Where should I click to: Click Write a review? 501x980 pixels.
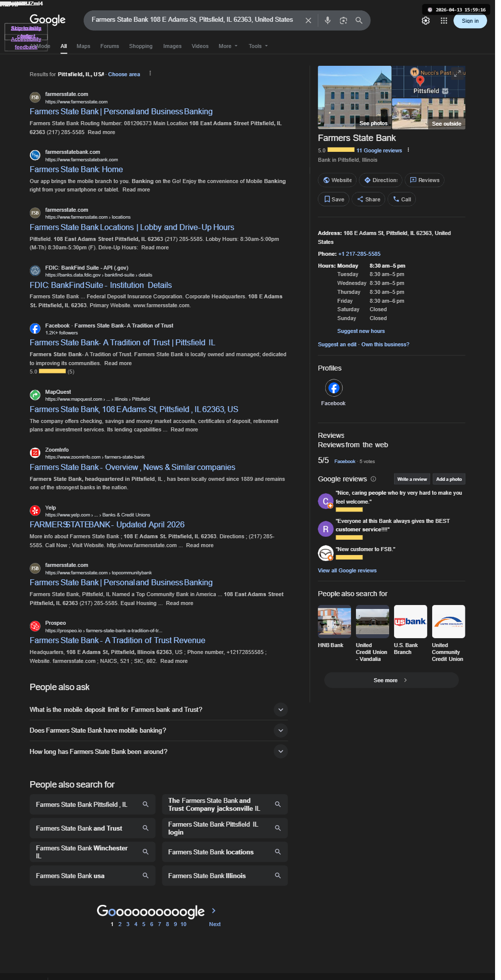(412, 479)
